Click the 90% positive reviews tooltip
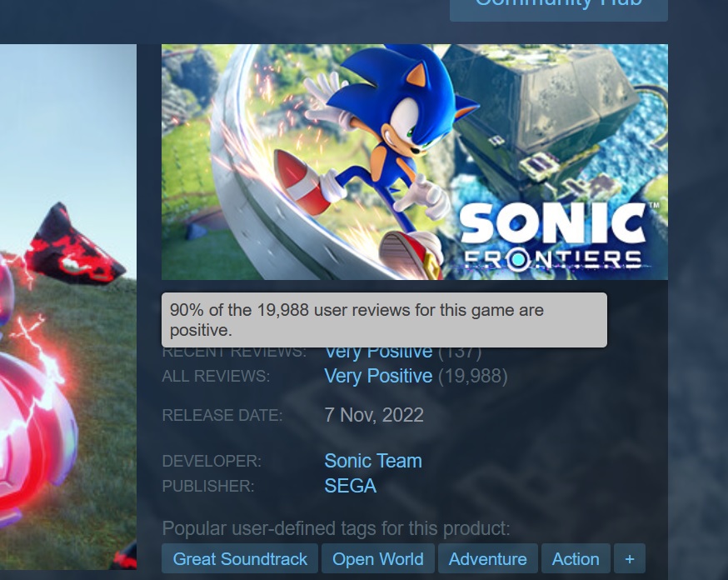The image size is (728, 580). tap(384, 320)
